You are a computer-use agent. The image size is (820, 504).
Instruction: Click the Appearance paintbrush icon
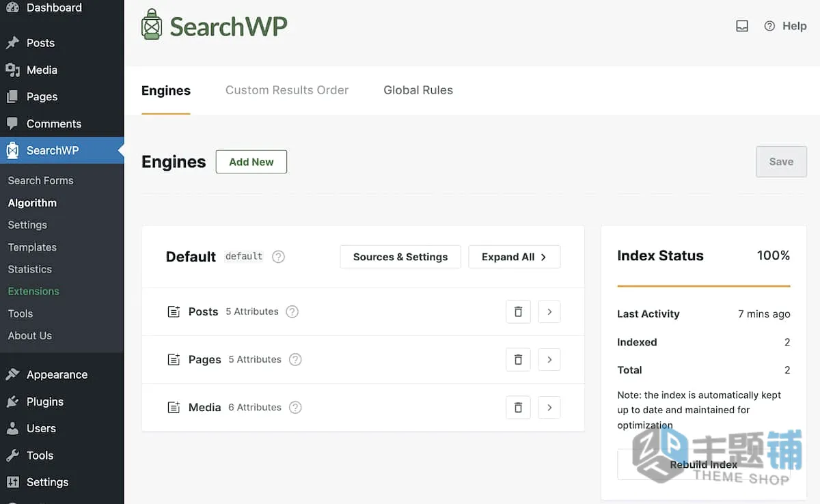tap(12, 374)
